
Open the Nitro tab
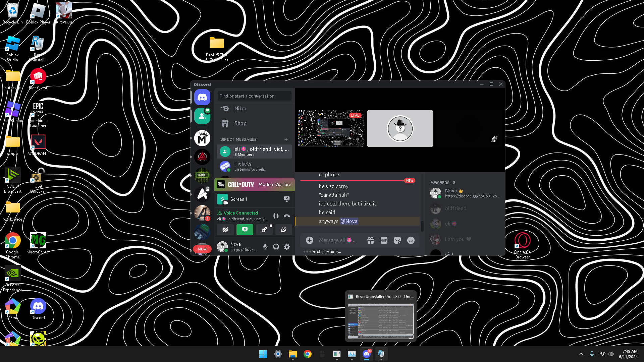(x=240, y=109)
